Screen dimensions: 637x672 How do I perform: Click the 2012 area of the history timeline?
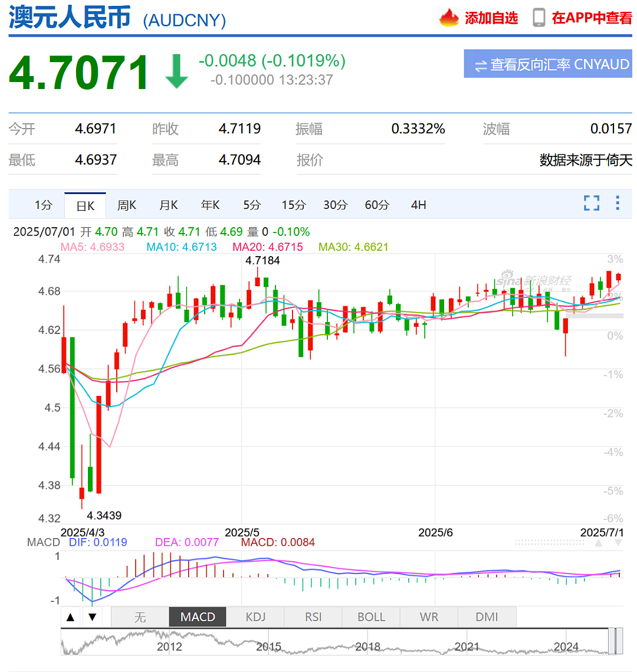(x=169, y=647)
